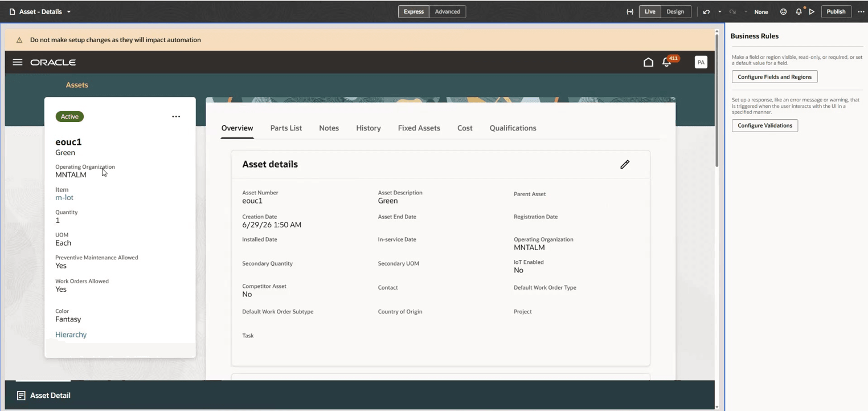Screen dimensions: 868x411
Task: Click the Active status badge
Action: click(x=69, y=117)
